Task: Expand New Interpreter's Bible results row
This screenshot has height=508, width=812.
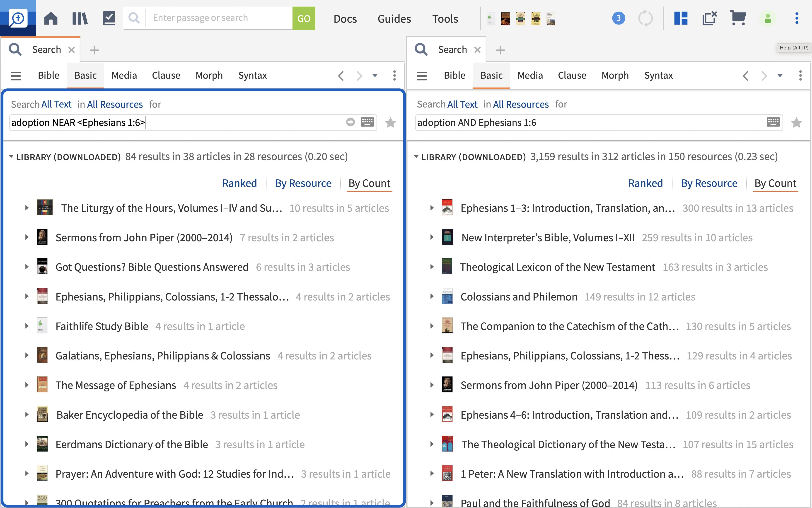Action: (x=432, y=237)
